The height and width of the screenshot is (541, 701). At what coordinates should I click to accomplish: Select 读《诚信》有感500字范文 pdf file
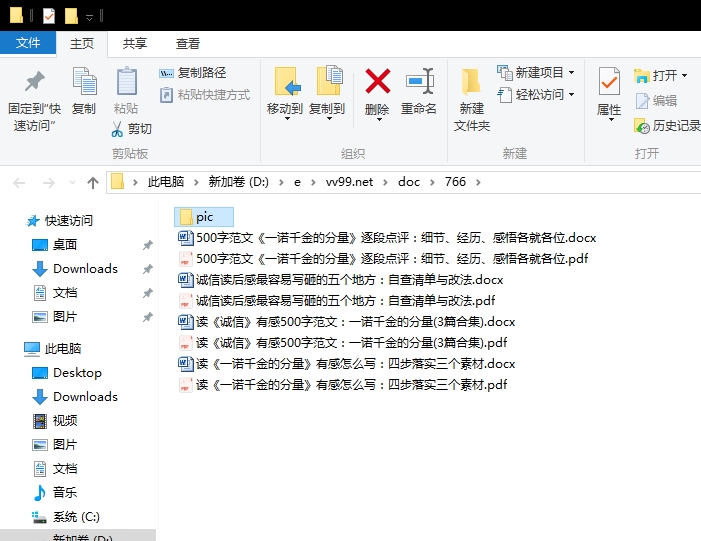click(x=342, y=343)
